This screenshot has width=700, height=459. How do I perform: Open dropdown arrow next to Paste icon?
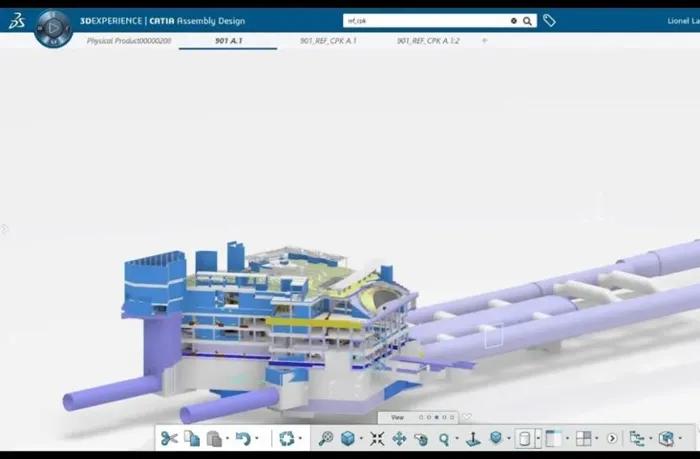tap(228, 439)
